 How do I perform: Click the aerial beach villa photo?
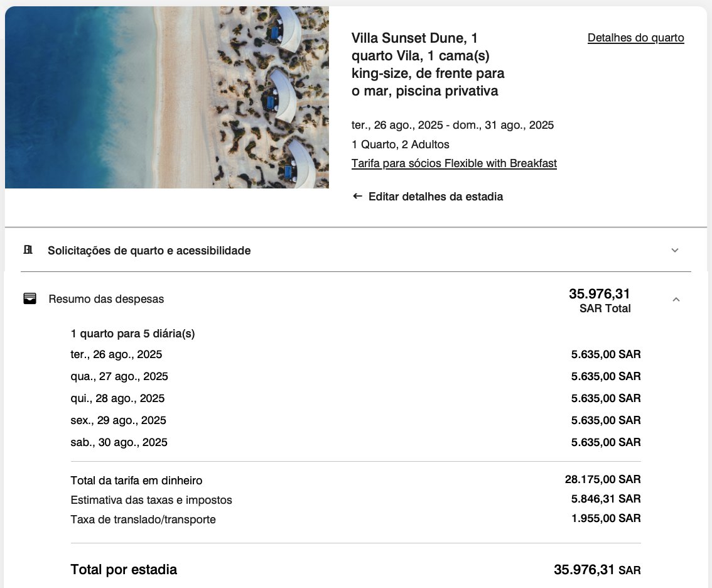coord(166,97)
